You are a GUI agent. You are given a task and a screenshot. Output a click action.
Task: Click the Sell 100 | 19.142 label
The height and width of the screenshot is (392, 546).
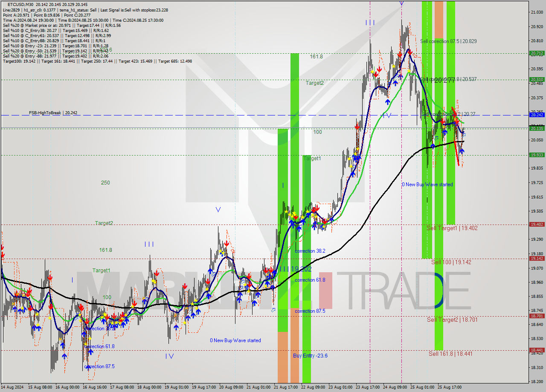pos(451,262)
